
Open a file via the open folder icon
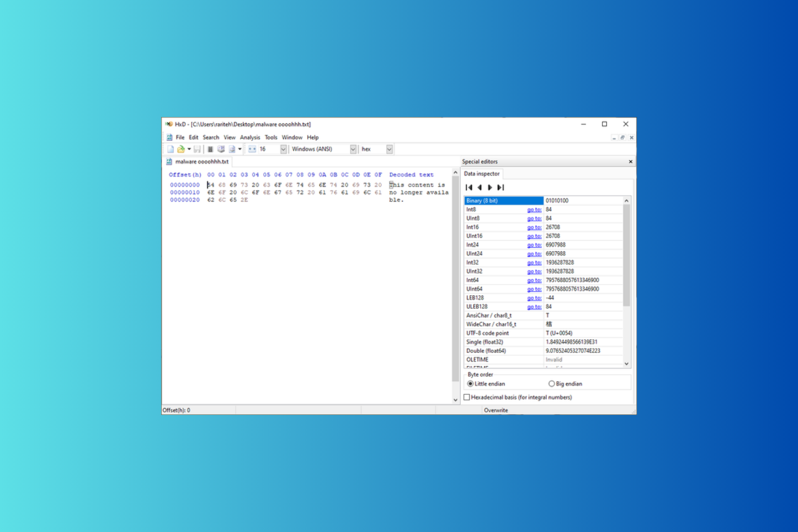coord(182,149)
